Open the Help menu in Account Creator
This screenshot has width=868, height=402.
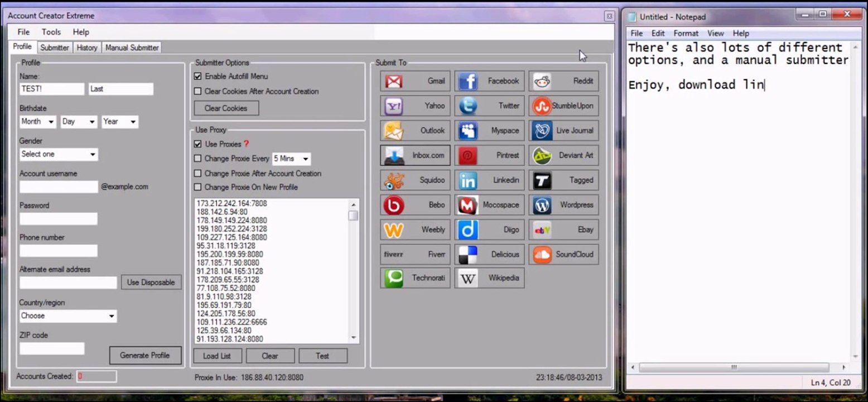[x=81, y=32]
